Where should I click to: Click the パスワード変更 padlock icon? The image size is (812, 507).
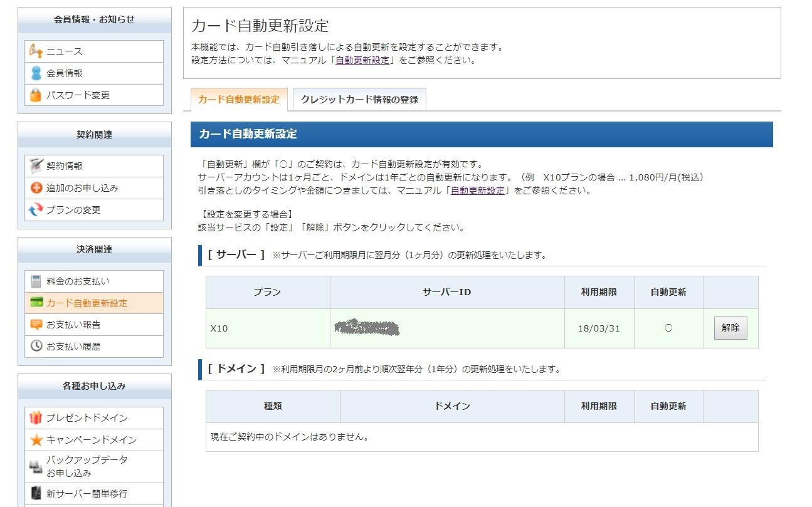(x=36, y=95)
